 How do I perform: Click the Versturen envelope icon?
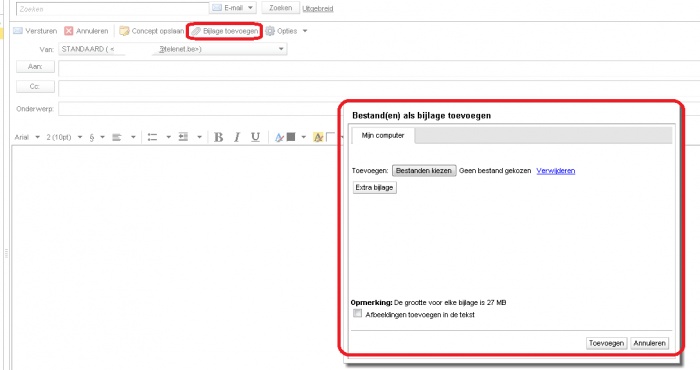(x=18, y=31)
